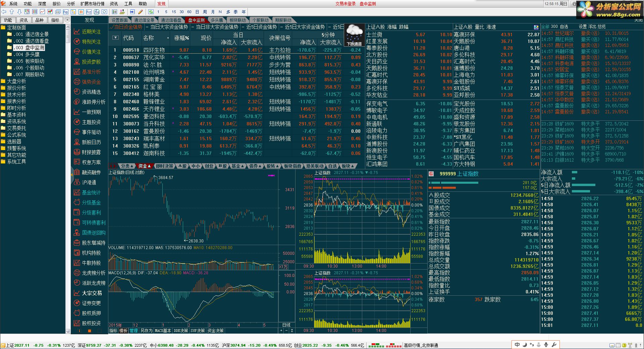The image size is (644, 349).
Task: Click the 下跌通道 weather icon
Action: pyautogui.click(x=354, y=35)
